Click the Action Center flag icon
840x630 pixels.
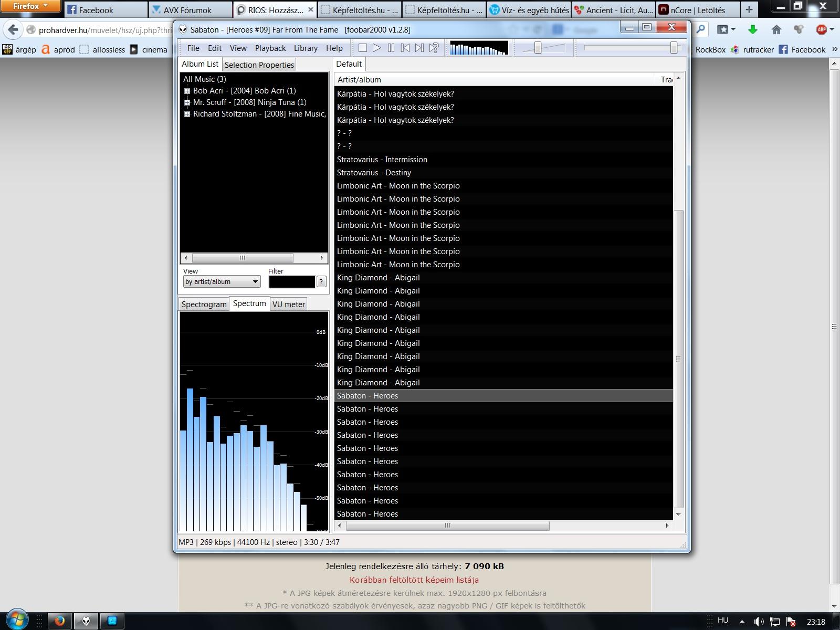[x=790, y=622]
